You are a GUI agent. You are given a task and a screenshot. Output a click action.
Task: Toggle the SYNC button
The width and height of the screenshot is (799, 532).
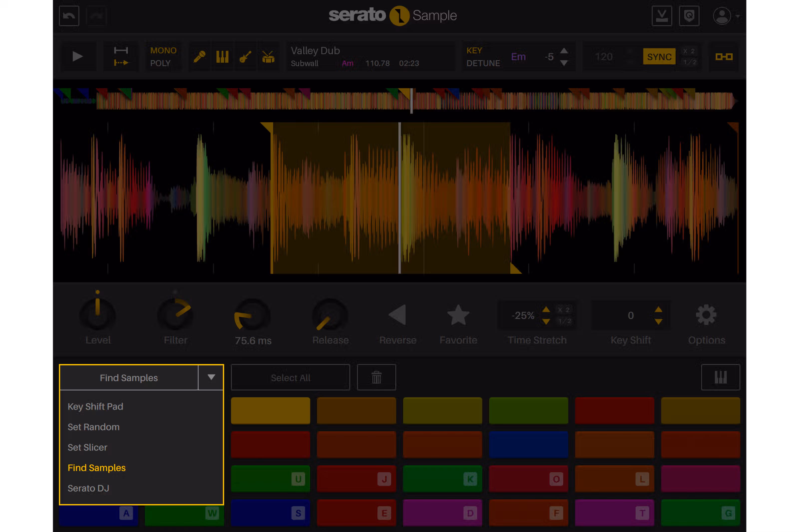coord(659,57)
